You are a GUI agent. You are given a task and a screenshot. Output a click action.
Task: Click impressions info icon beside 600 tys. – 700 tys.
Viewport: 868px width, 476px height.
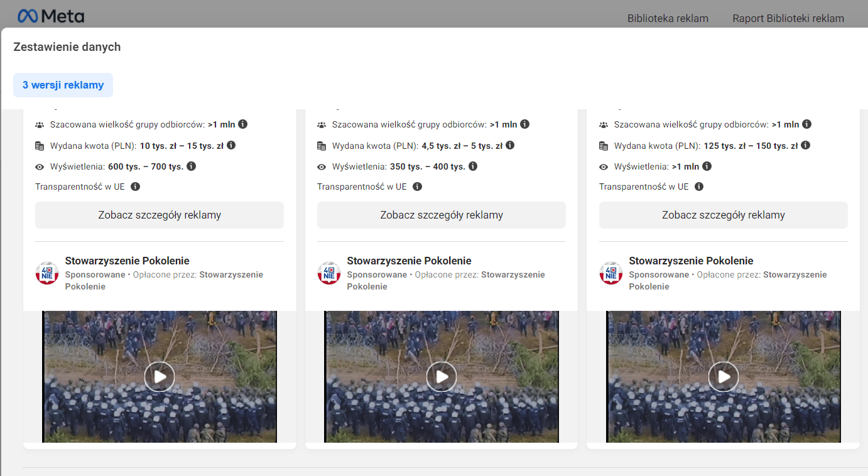[x=192, y=166]
